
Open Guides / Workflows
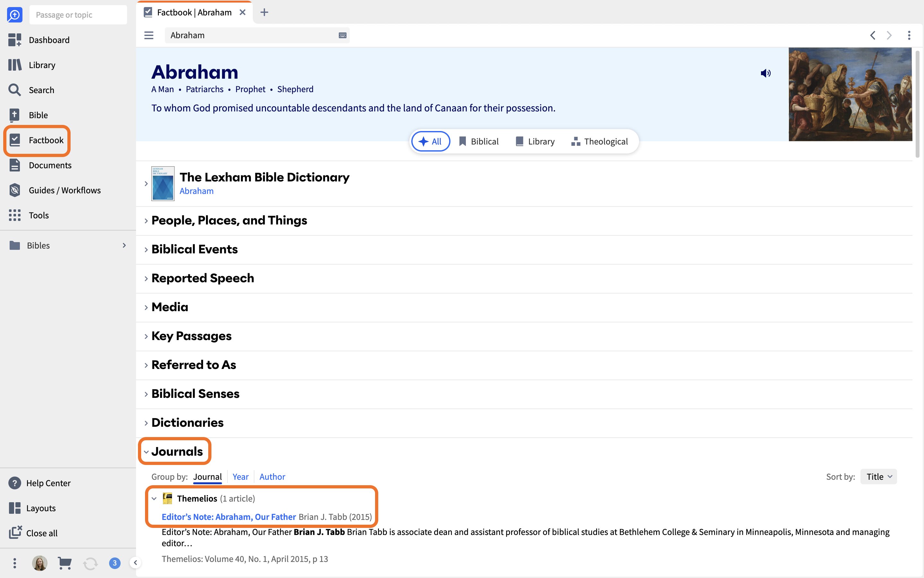(55, 190)
